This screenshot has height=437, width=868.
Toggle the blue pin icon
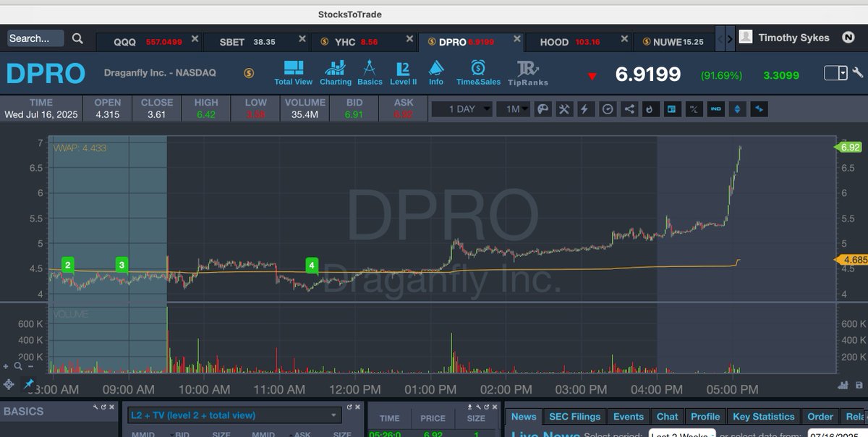click(30, 384)
